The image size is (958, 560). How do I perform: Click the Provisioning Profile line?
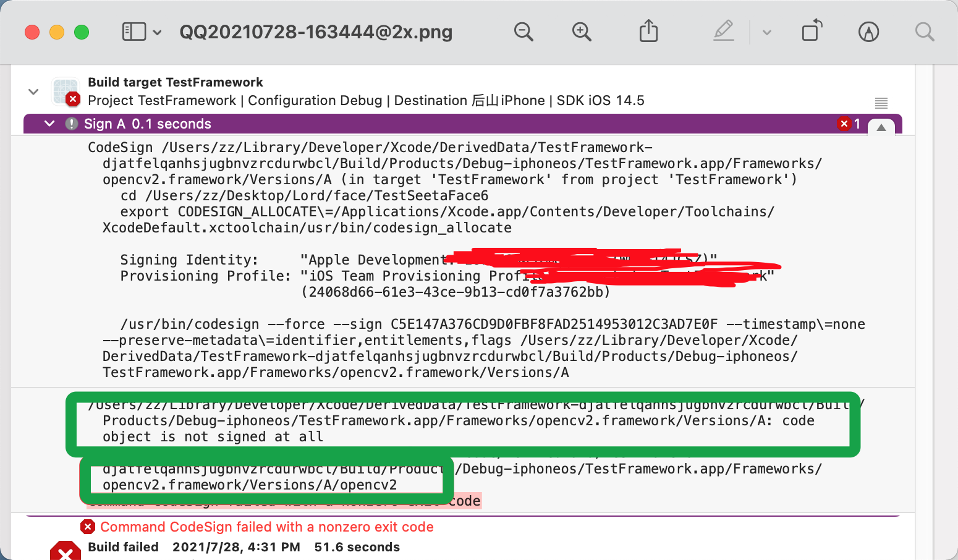pyautogui.click(x=447, y=276)
